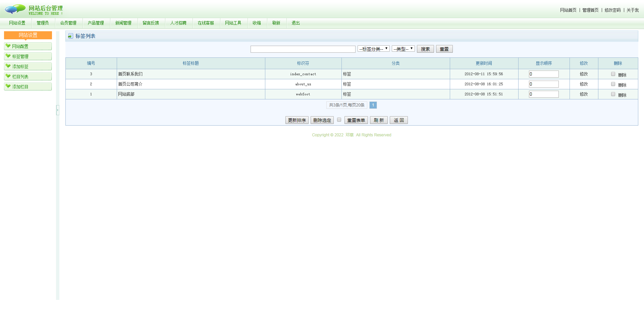The image size is (644, 315).
Task: Click 退出 to log out
Action: (x=296, y=23)
